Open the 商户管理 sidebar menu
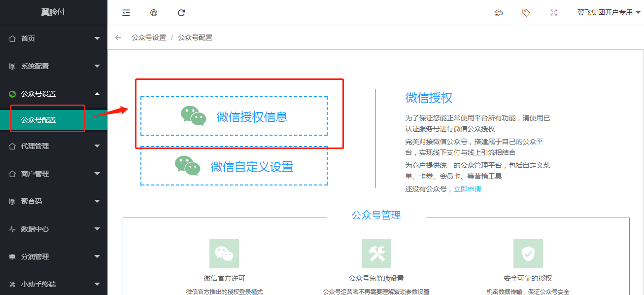The width and height of the screenshot is (644, 295). pyautogui.click(x=54, y=174)
